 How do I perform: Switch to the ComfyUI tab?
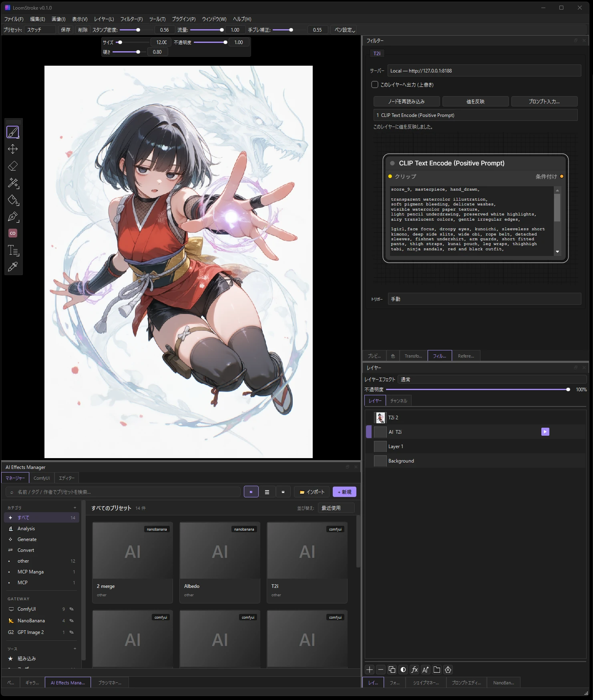(x=42, y=478)
